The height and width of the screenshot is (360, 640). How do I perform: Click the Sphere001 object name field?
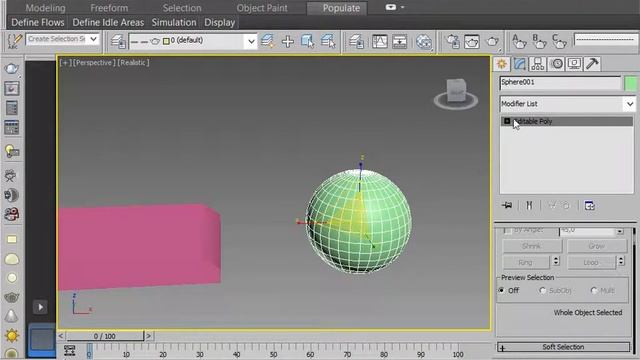click(x=560, y=83)
